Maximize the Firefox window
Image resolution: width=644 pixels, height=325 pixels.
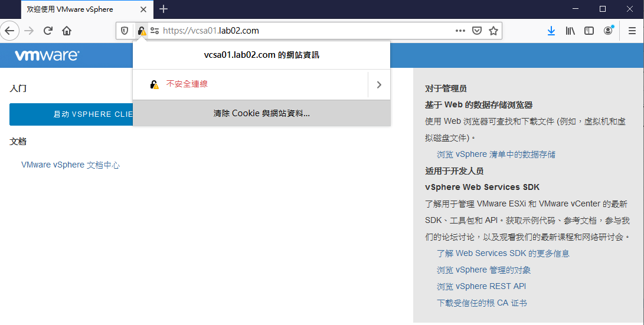(603, 9)
